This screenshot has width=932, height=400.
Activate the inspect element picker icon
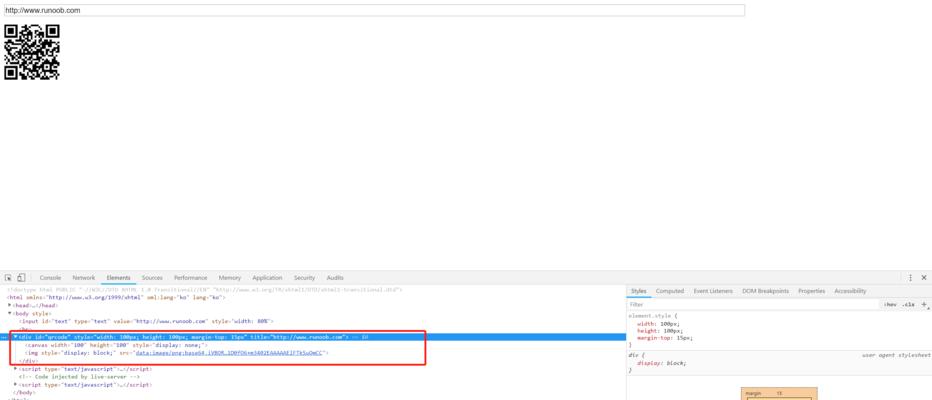(x=8, y=278)
